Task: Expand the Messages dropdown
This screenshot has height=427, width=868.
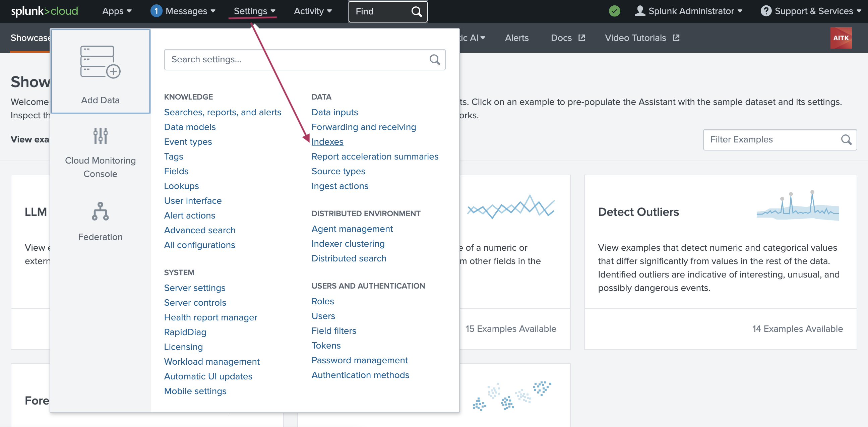Action: pyautogui.click(x=190, y=11)
